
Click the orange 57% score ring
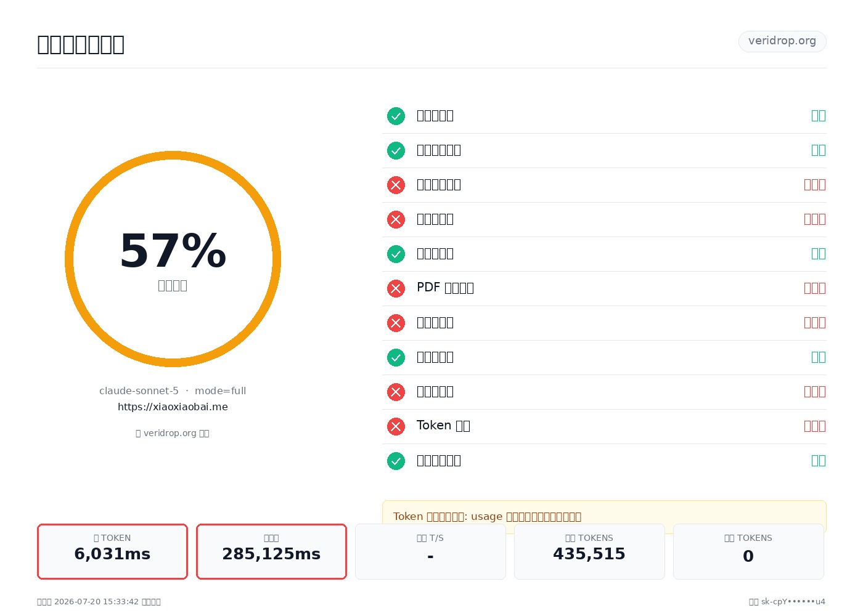point(173,259)
